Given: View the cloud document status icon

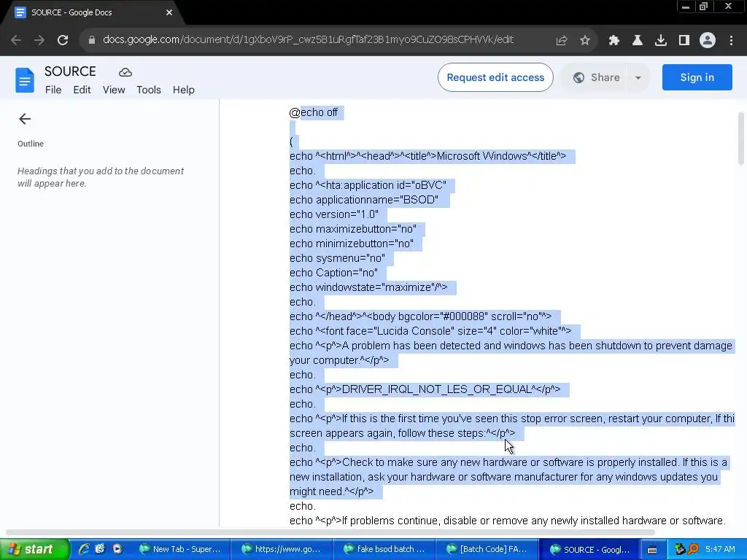Looking at the screenshot, I should tap(125, 72).
